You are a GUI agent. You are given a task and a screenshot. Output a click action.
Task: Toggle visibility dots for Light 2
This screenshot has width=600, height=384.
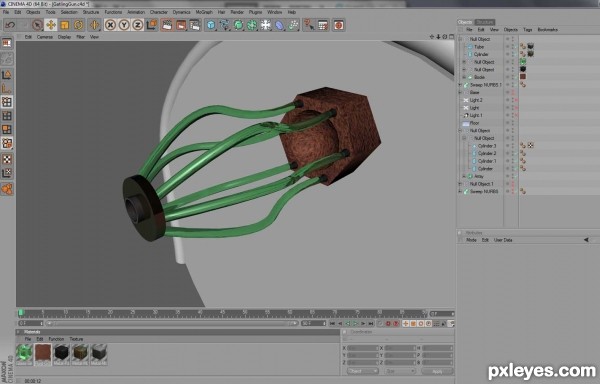[x=513, y=100]
